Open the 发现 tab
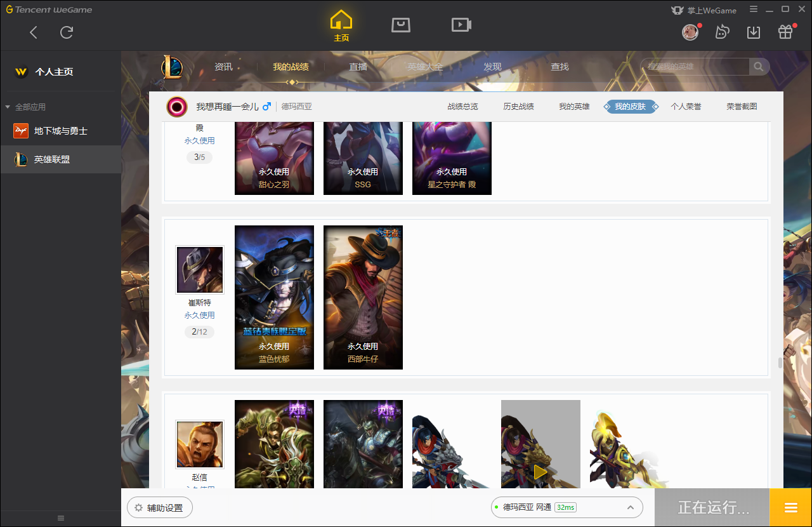Screen dimensions: 812x527 point(492,67)
